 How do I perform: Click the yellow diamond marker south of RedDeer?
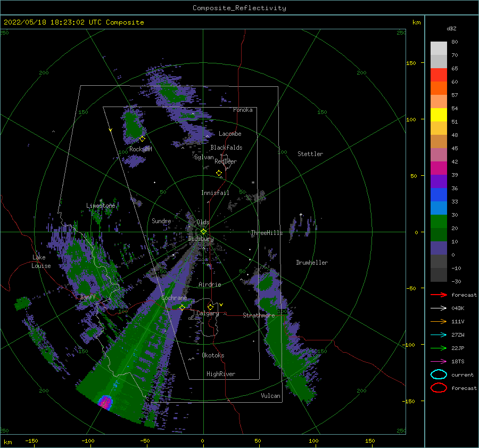pos(219,173)
